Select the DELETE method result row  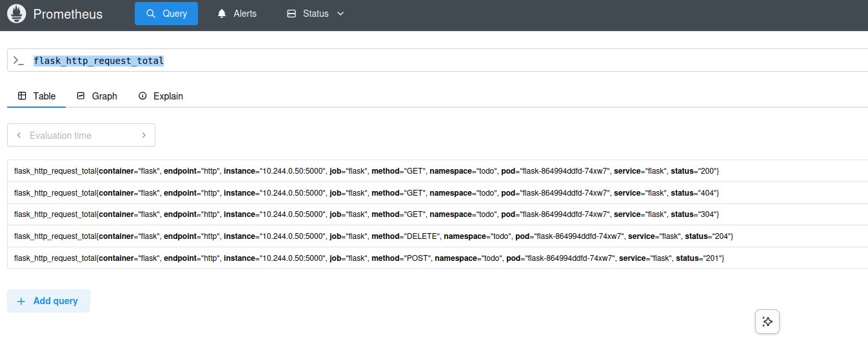point(438,236)
